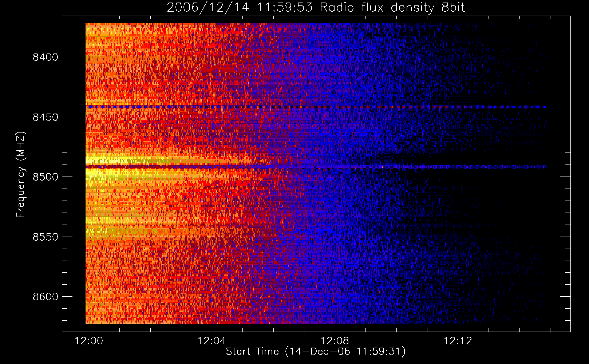The height and width of the screenshot is (364, 589).
Task: Click the "Start Time (14-Dec-06 11:59:31)" axis title
Action: tap(316, 352)
